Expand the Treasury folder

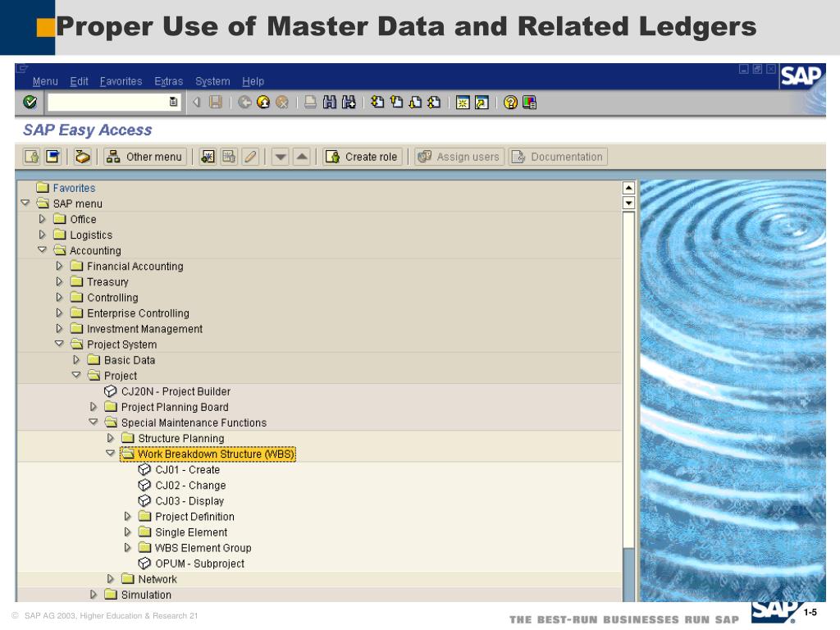coord(59,281)
